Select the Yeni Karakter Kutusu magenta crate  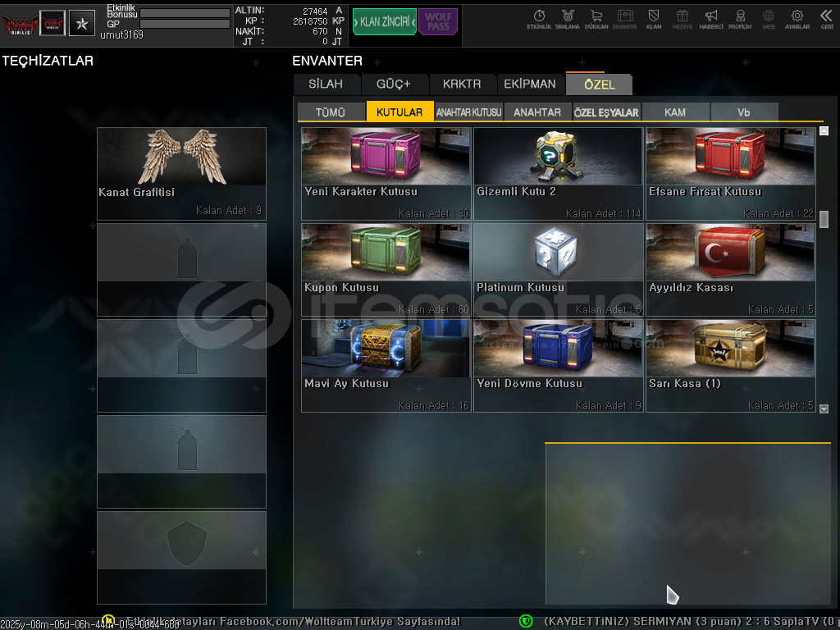[x=386, y=174]
